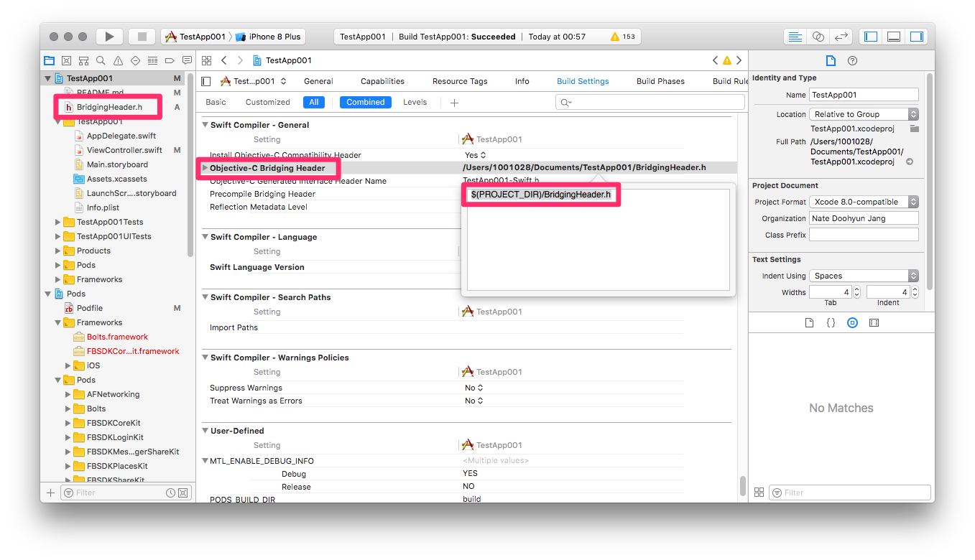This screenshot has width=975, height=560.
Task: Open the Location 'Relative to Group' dropdown
Action: click(x=864, y=114)
